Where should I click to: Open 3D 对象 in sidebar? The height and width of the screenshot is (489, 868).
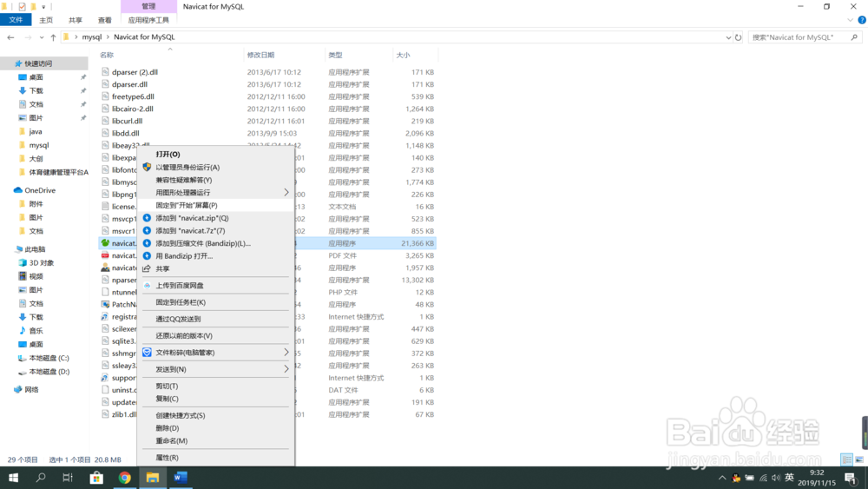[42, 263]
